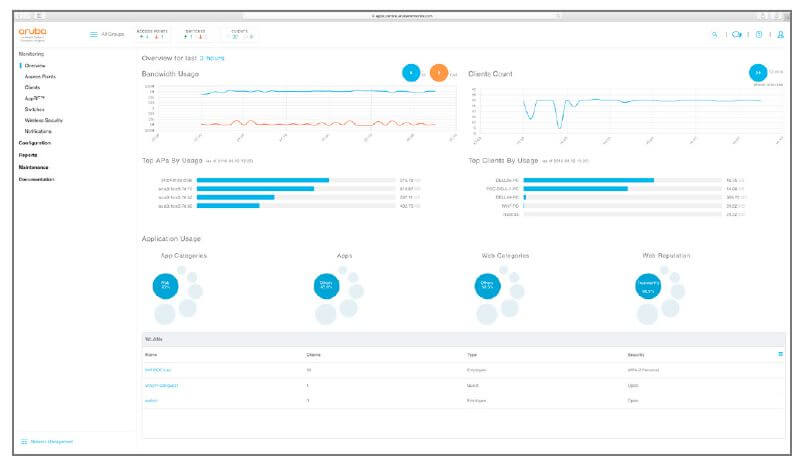Open the All Groups hamburger menu

(94, 34)
